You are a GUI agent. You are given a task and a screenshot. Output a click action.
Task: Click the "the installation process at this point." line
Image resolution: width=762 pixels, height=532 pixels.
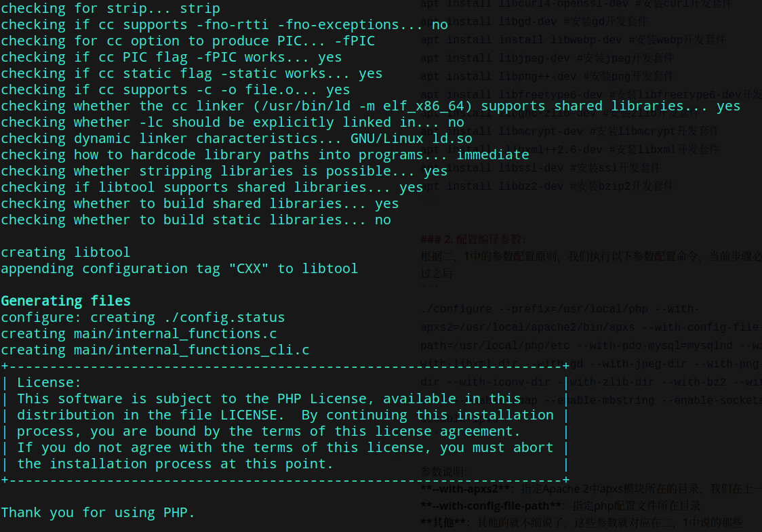[x=175, y=464]
